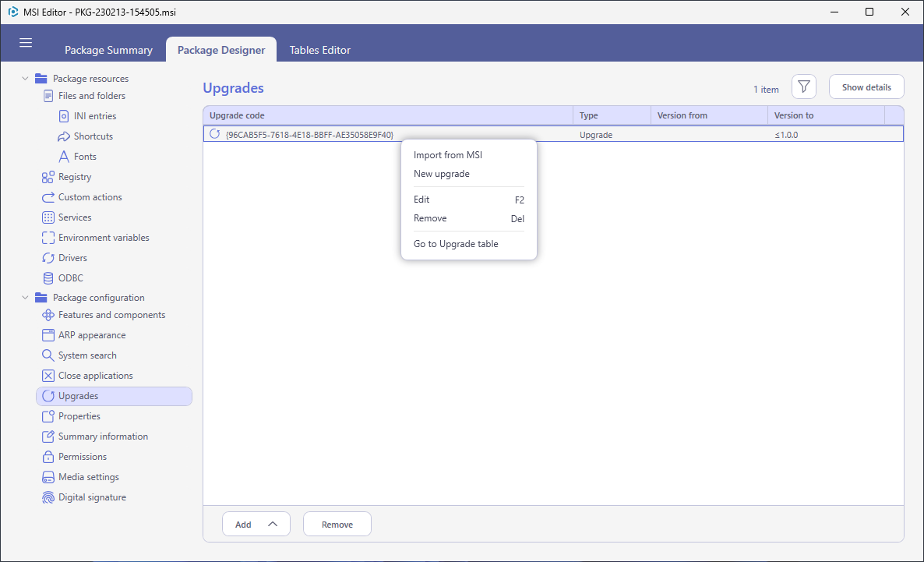
Task: Open the Add dropdown button
Action: coord(256,525)
